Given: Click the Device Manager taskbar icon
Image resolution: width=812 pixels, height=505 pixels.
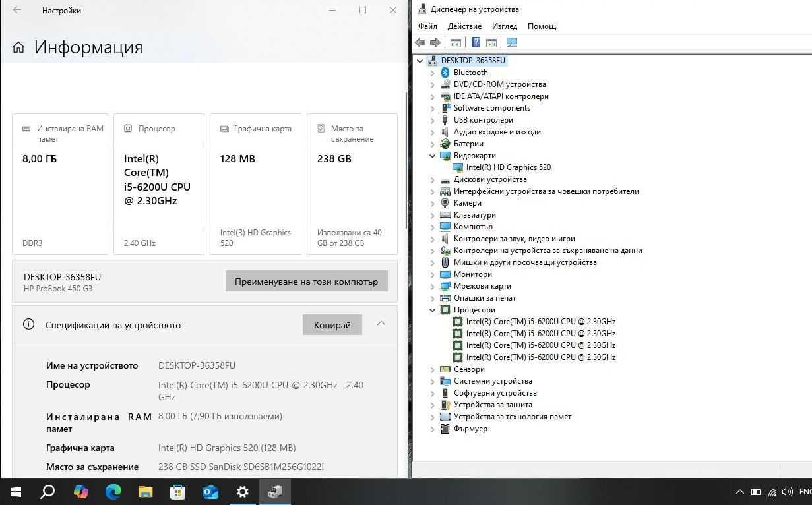Looking at the screenshot, I should [274, 492].
